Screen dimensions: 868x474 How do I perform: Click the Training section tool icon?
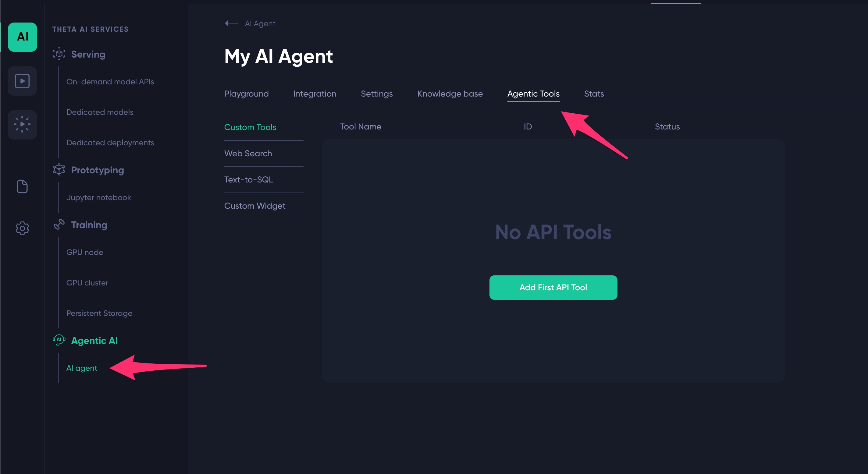point(59,225)
